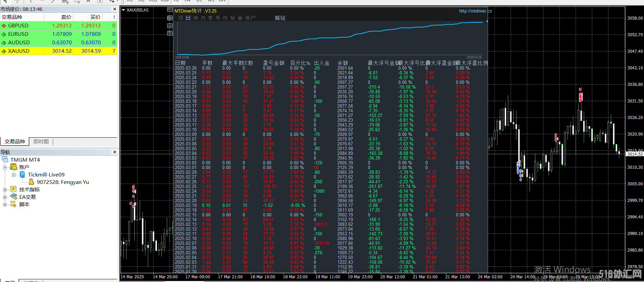Select the TMGM MT4 tree item
Image resolution: width=644 pixels, height=282 pixels.
point(25,160)
